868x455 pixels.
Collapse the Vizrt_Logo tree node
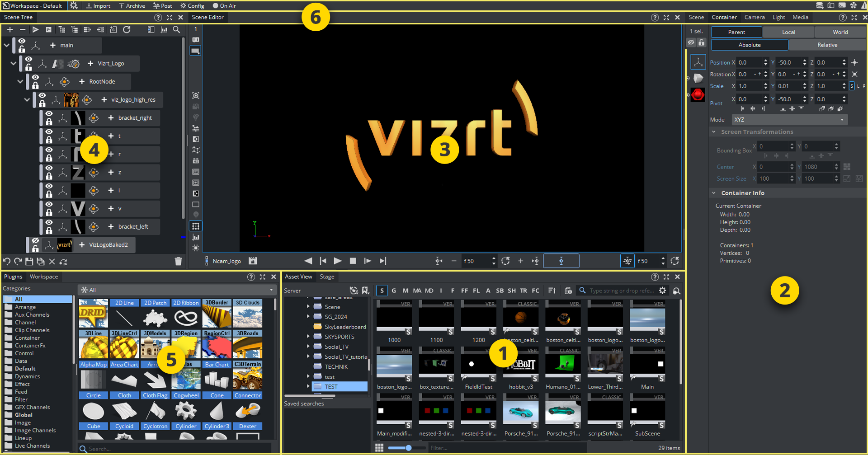click(x=13, y=64)
